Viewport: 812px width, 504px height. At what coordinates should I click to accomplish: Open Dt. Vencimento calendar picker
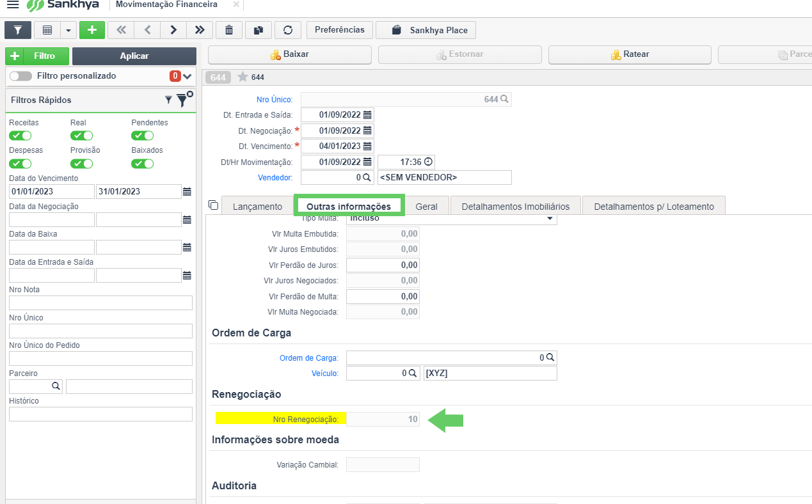[x=367, y=146]
